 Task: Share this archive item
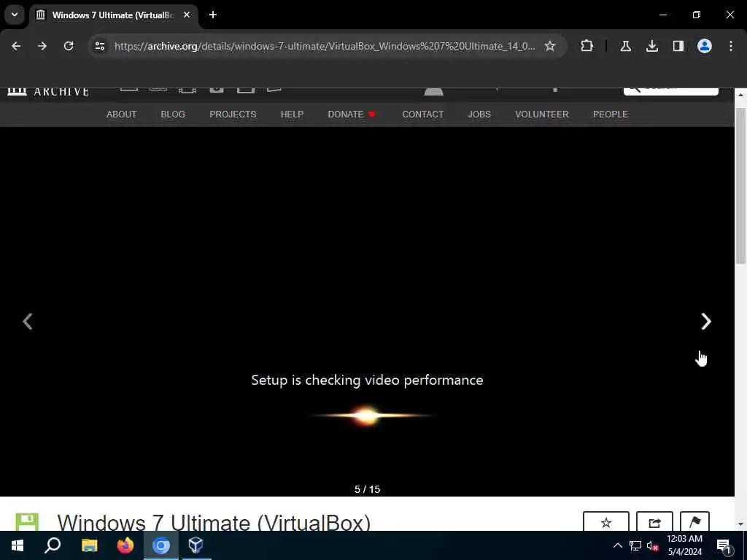click(x=654, y=522)
